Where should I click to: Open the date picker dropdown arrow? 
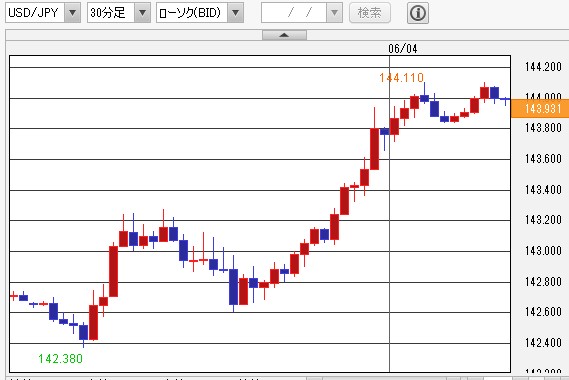click(x=334, y=13)
